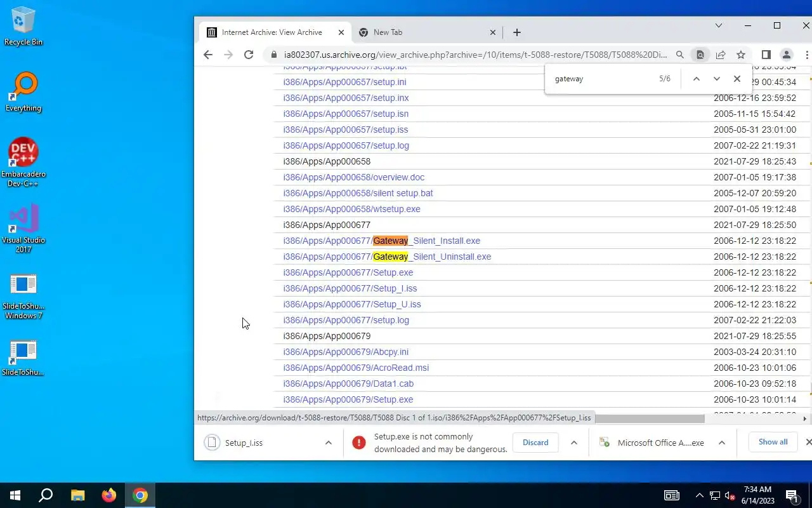Launch Visual Studio 2017 desktop shortcut
Screen dimensions: 812x508
(x=23, y=229)
